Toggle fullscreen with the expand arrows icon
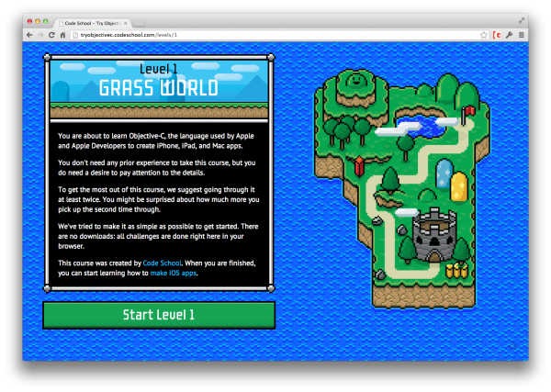Image resolution: width=551 pixels, height=392 pixels. [x=522, y=21]
